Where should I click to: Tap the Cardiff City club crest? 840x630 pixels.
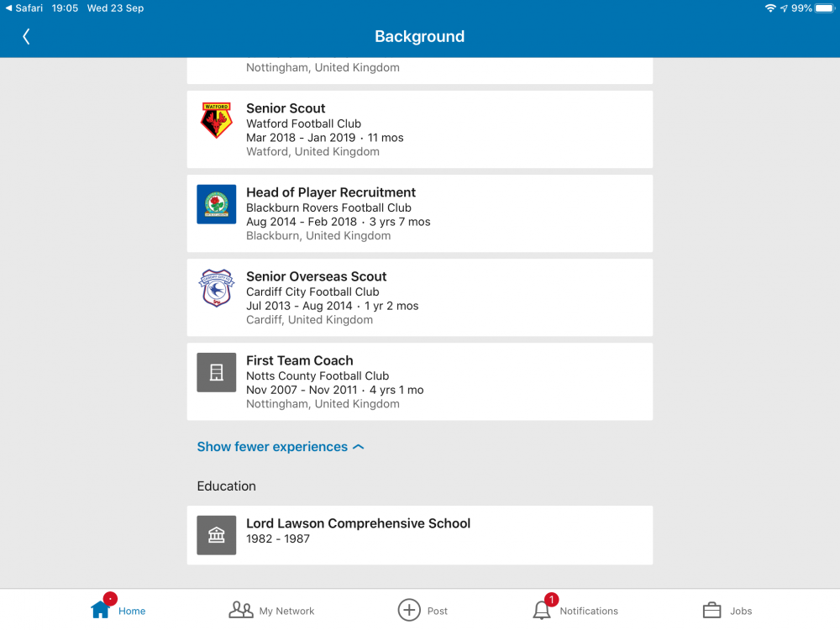(216, 288)
